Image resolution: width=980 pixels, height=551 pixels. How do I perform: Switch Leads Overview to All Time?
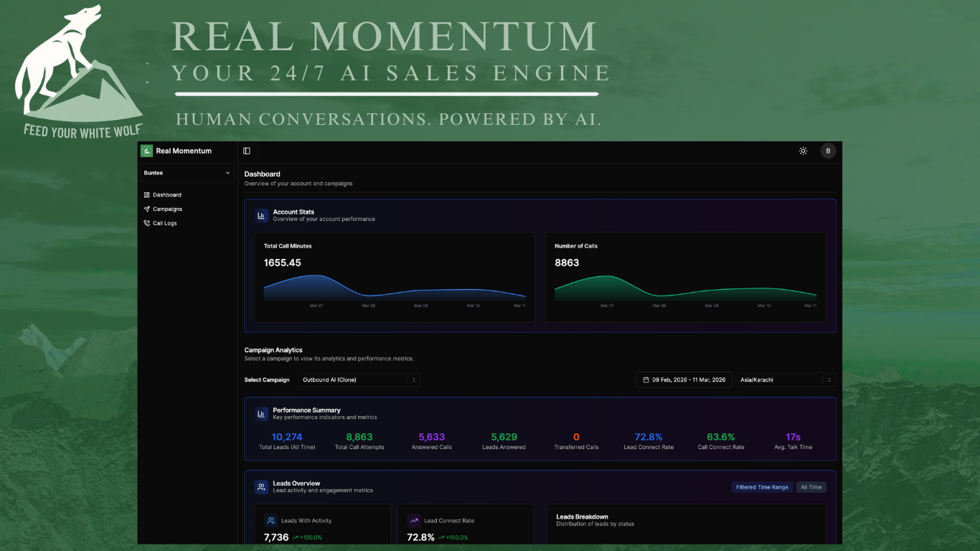point(811,487)
